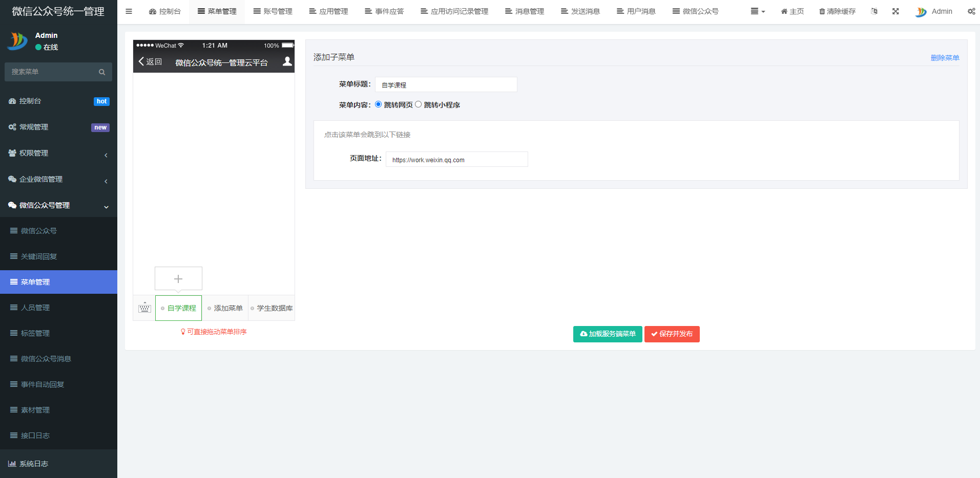Click the language translate icon in top bar
The width and height of the screenshot is (980, 478).
[874, 11]
